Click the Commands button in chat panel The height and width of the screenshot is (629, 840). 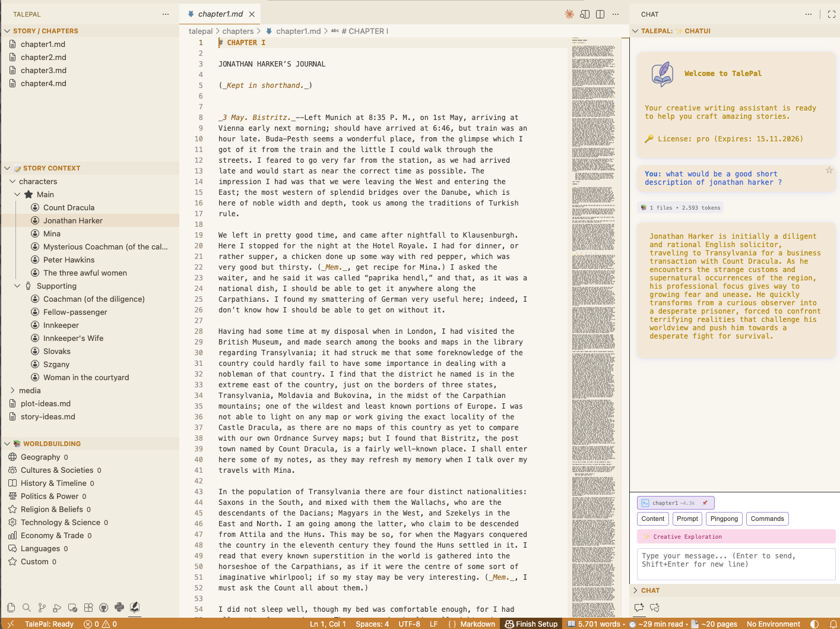pyautogui.click(x=767, y=519)
